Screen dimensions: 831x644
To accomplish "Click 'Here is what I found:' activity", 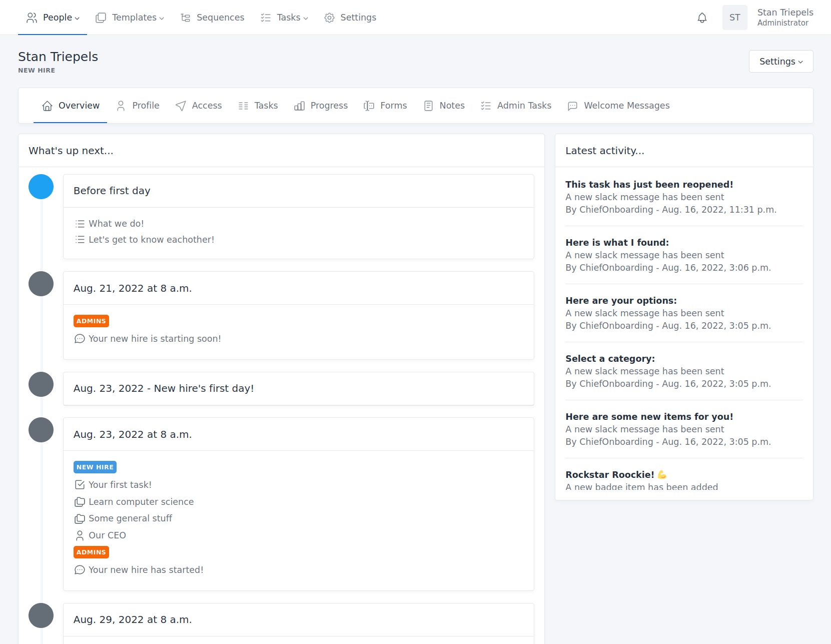I will coord(617,243).
